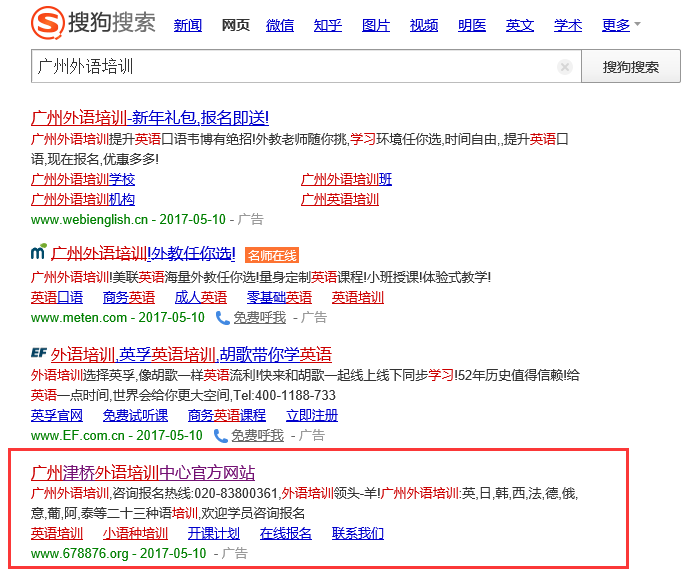Click phone icon beside www.meten.com
Image resolution: width=698 pixels, height=573 pixels.
(x=223, y=318)
